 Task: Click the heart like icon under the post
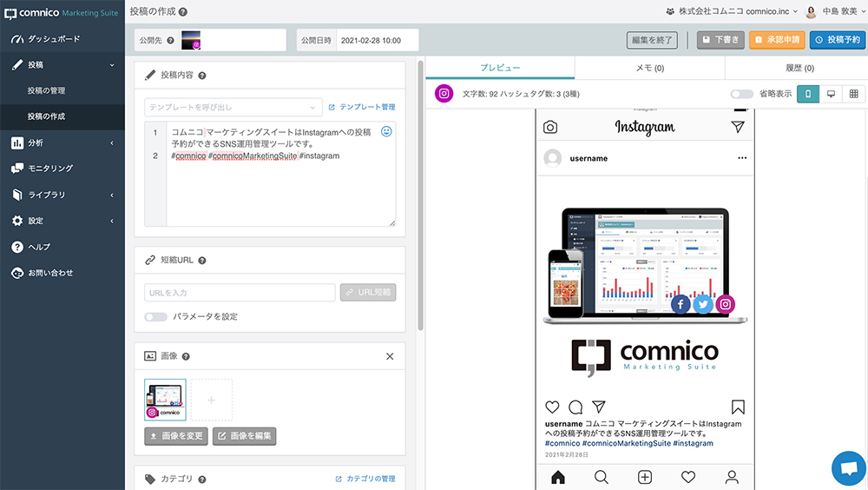tap(552, 407)
